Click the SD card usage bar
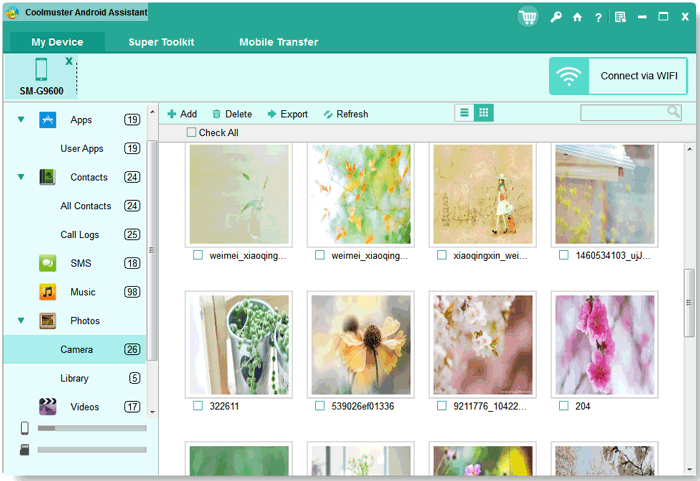The width and height of the screenshot is (700, 481). (92, 450)
